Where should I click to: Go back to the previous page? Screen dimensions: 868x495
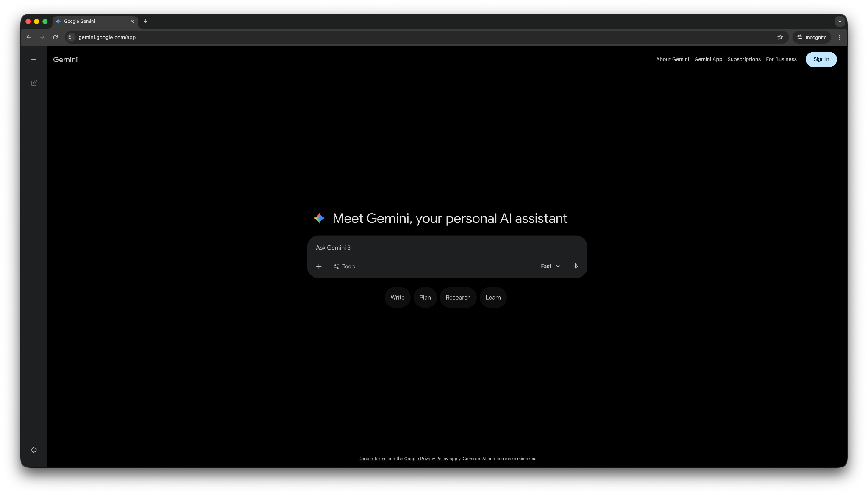pos(29,37)
